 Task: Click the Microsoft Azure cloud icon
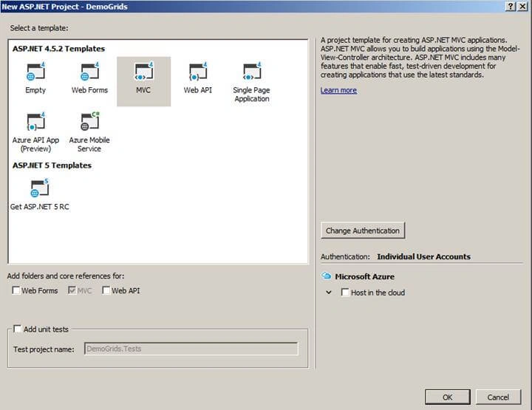326,276
